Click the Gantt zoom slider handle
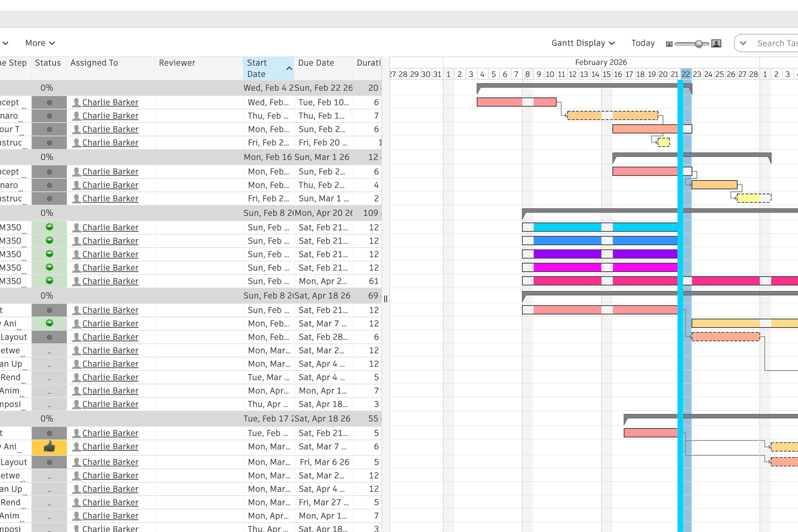 tap(698, 43)
